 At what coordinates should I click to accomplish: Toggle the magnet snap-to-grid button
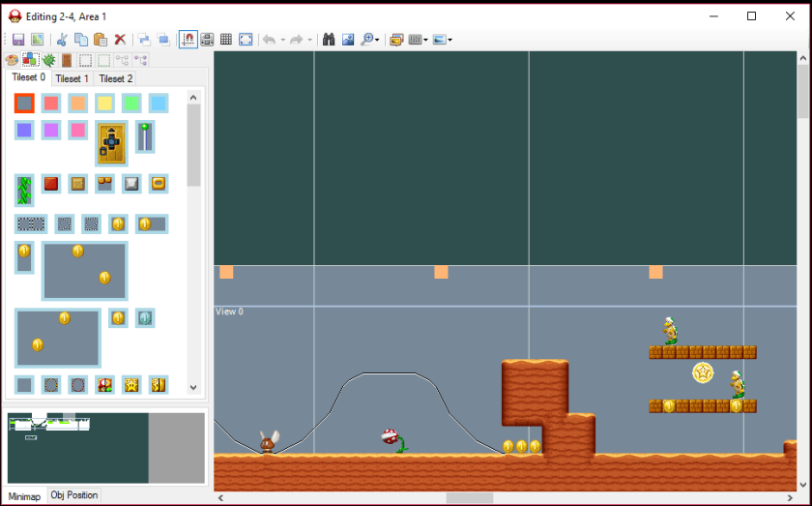(x=188, y=40)
